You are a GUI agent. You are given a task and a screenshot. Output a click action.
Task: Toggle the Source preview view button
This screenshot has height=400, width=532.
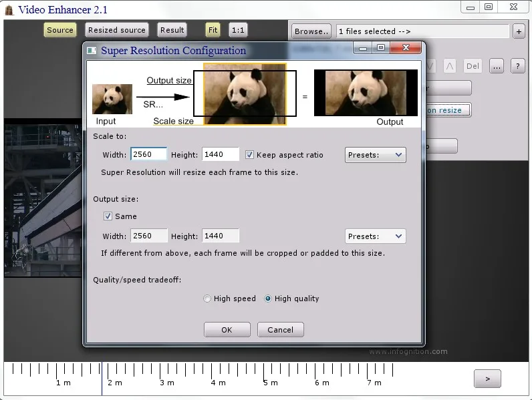pyautogui.click(x=60, y=30)
